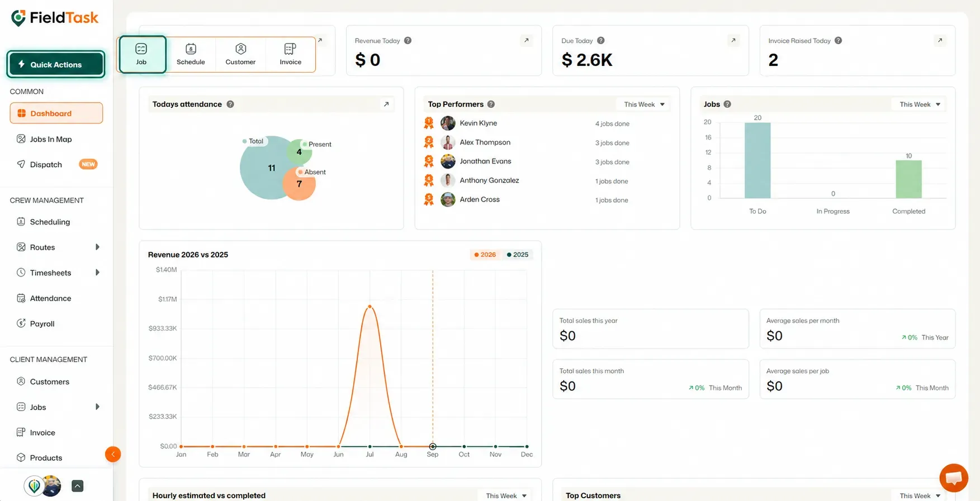Viewport: 980px width, 501px height.
Task: Expand the Jobs sidebar submenu
Action: click(x=97, y=407)
